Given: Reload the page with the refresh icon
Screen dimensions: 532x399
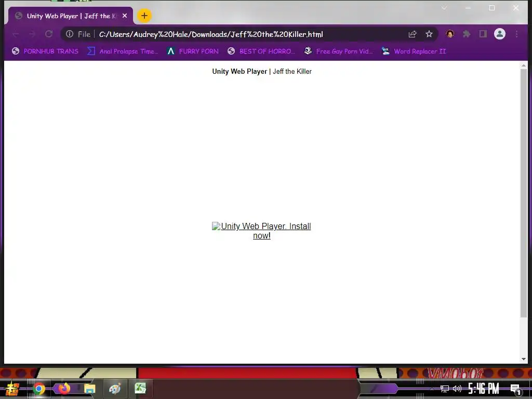Looking at the screenshot, I should point(49,34).
